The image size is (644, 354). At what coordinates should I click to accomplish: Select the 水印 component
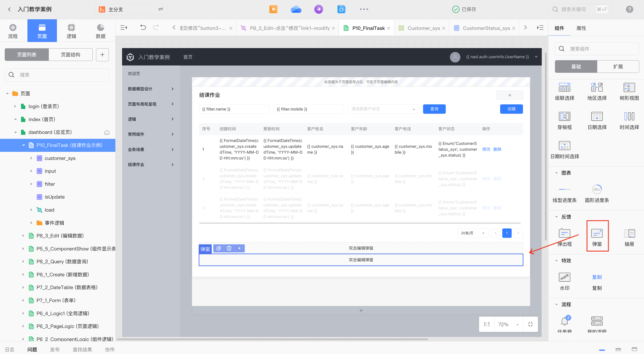pyautogui.click(x=564, y=282)
